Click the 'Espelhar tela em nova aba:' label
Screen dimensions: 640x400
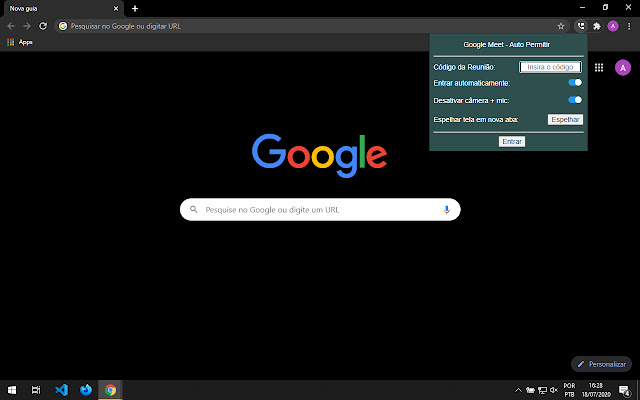click(476, 120)
